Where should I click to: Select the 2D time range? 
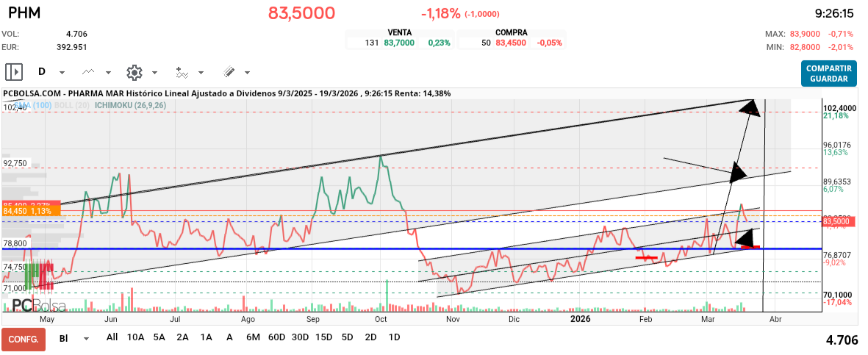tap(371, 337)
